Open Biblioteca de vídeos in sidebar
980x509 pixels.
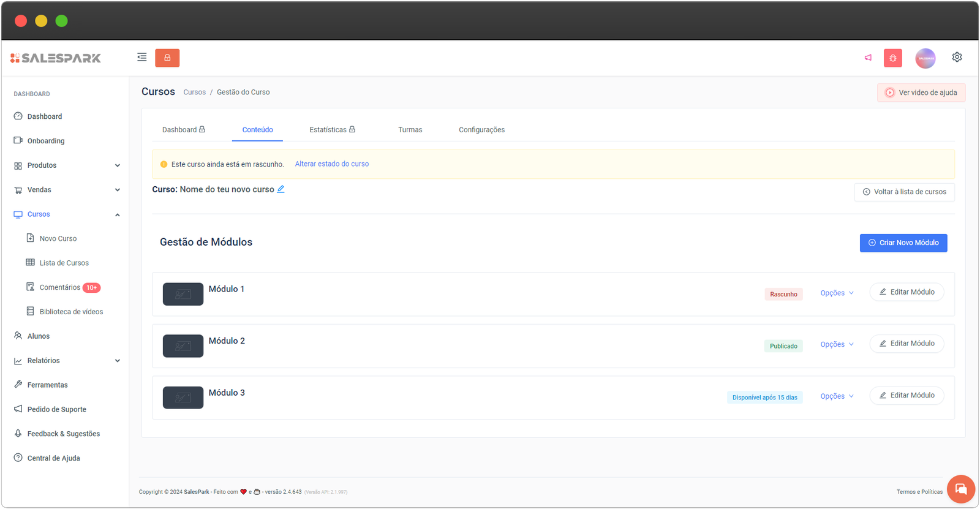pos(71,312)
